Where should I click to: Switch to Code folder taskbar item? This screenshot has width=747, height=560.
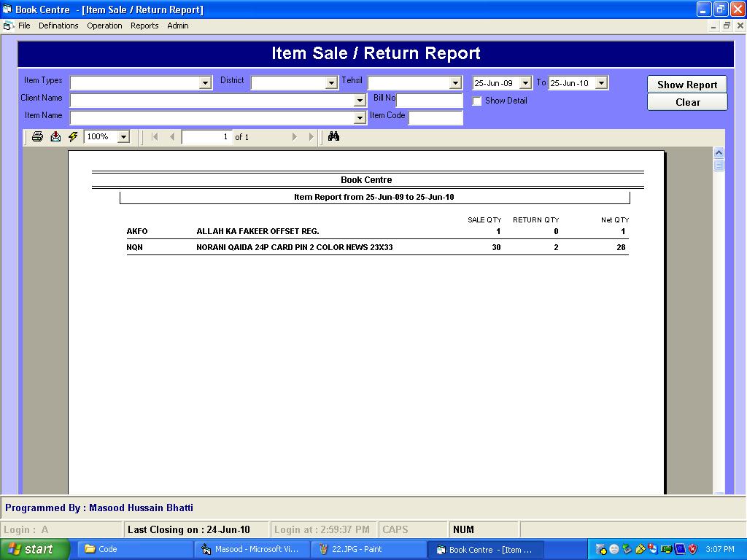click(135, 549)
